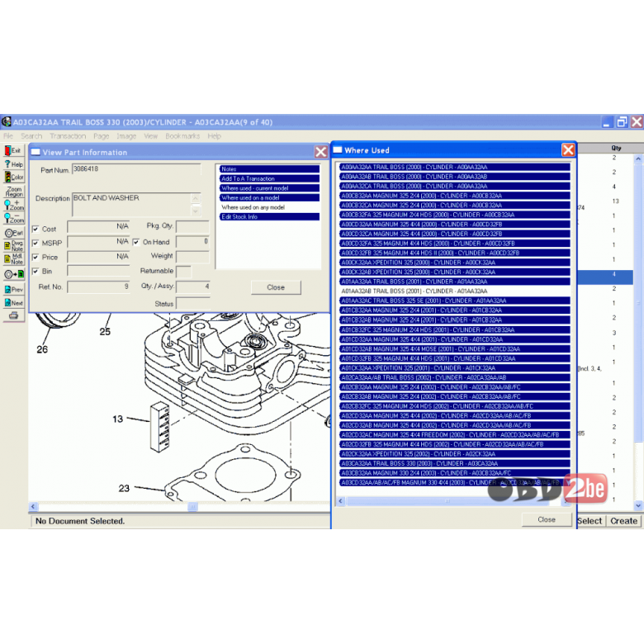
Task: Click left arrow of drawing horizontal scrollbar
Action: coord(33,506)
